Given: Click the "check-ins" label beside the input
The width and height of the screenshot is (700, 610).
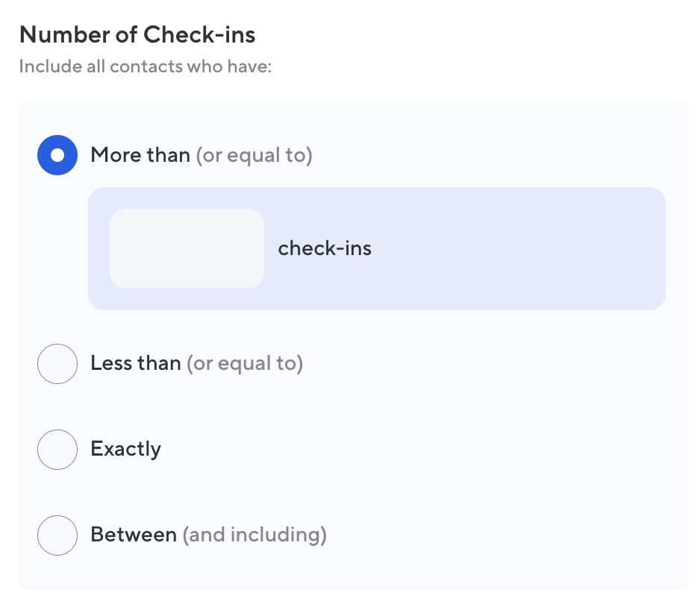Looking at the screenshot, I should point(325,248).
